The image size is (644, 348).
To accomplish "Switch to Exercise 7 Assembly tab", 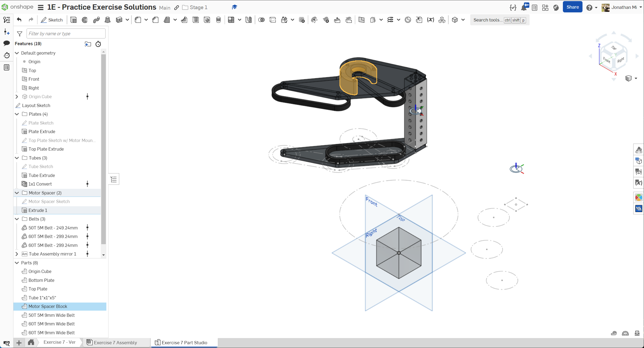I will [115, 342].
